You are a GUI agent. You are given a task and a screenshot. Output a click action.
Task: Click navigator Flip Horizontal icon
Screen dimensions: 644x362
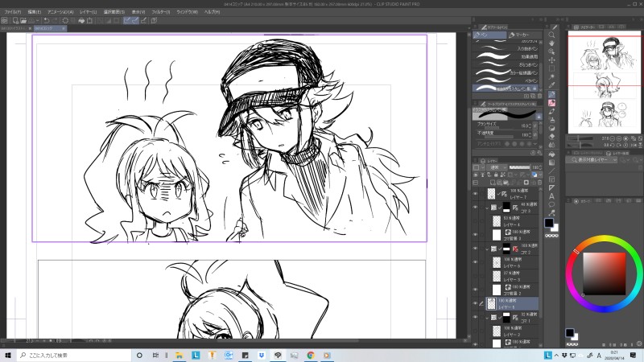(x=634, y=145)
